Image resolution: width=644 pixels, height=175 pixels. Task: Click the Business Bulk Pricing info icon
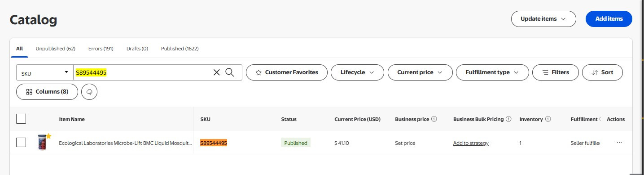click(x=508, y=119)
